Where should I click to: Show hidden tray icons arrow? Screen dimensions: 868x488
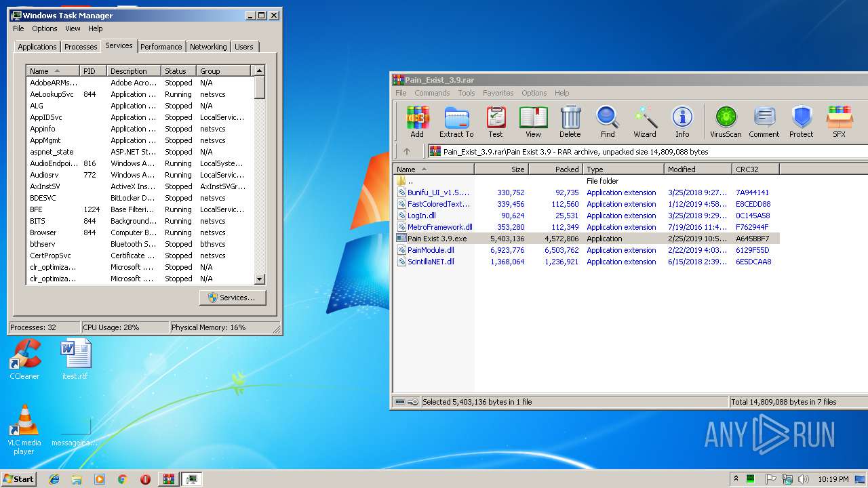pos(736,479)
